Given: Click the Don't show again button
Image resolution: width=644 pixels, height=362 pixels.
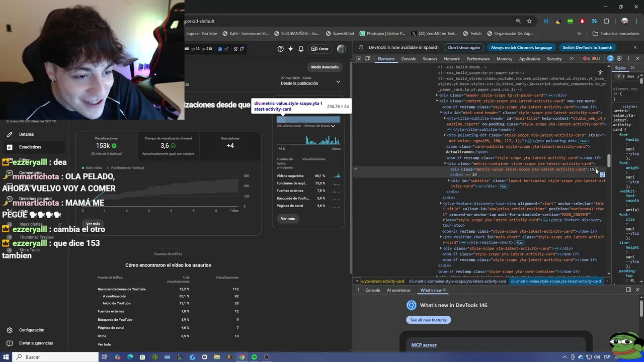Looking at the screenshot, I should click(464, 47).
